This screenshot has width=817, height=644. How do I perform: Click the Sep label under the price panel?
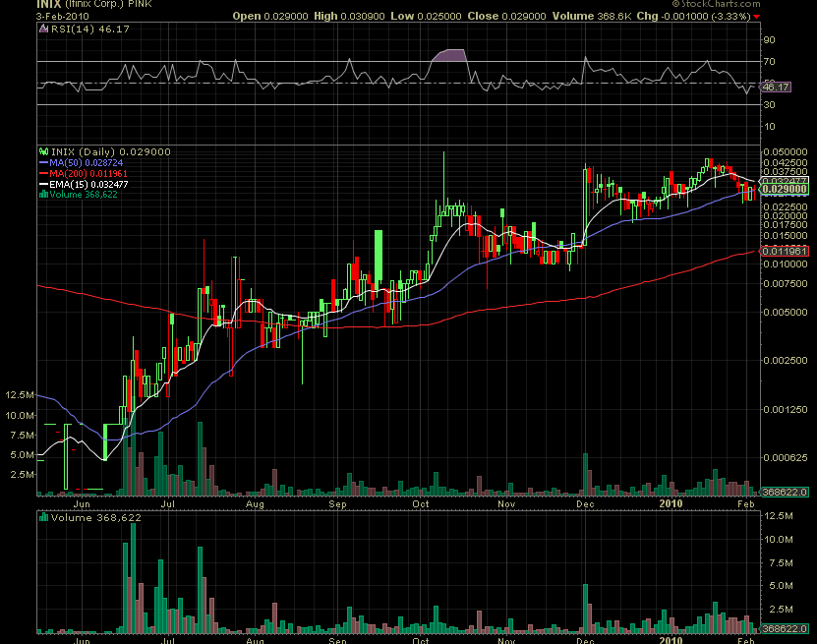pos(337,503)
